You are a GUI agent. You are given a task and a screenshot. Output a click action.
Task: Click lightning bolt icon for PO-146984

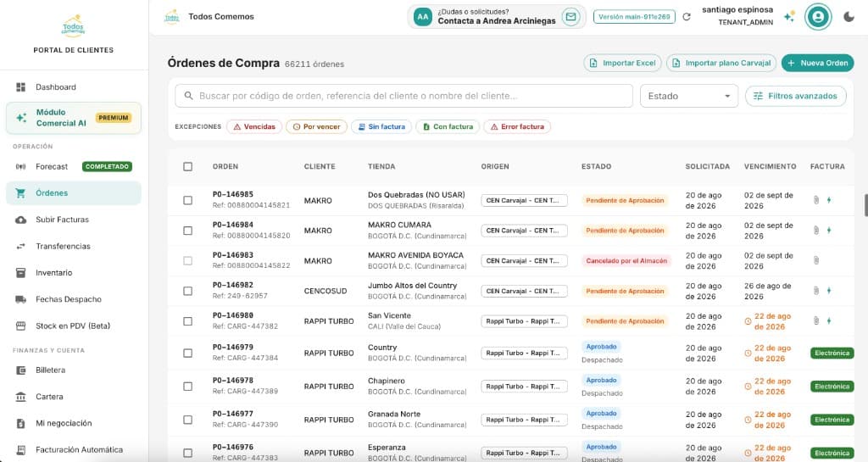point(829,231)
